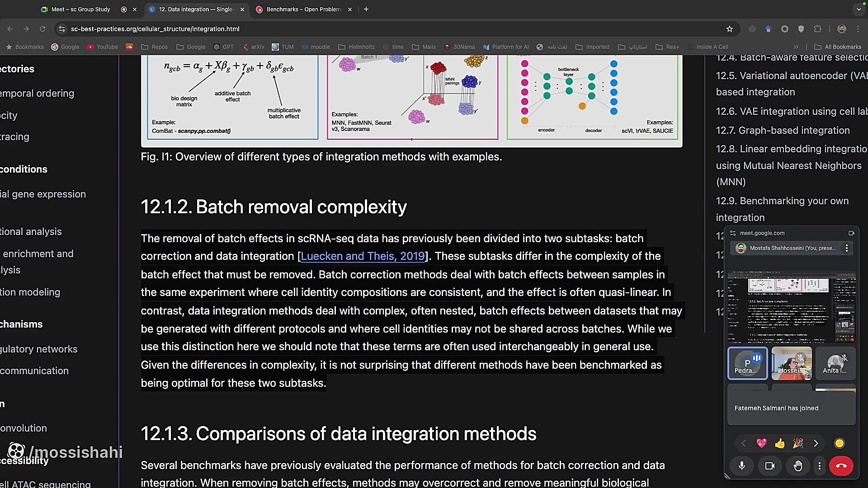
Task: Return to call from picture-in-picture icon
Action: 851,233
